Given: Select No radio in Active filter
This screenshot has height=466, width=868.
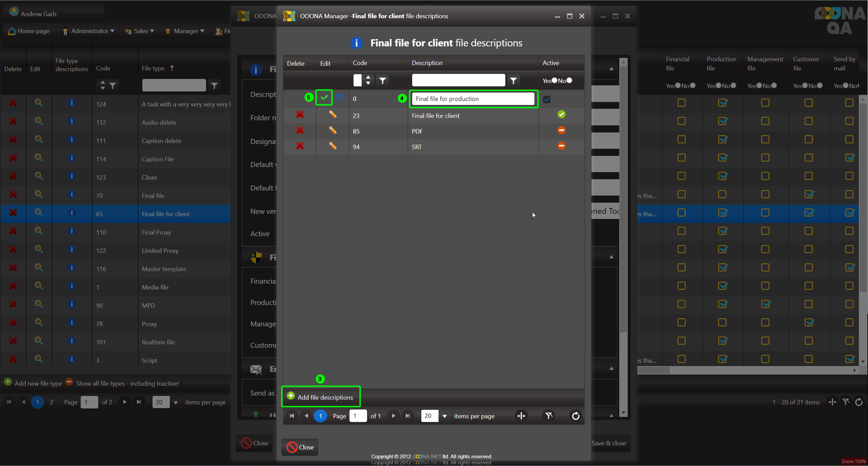Looking at the screenshot, I should [x=569, y=80].
